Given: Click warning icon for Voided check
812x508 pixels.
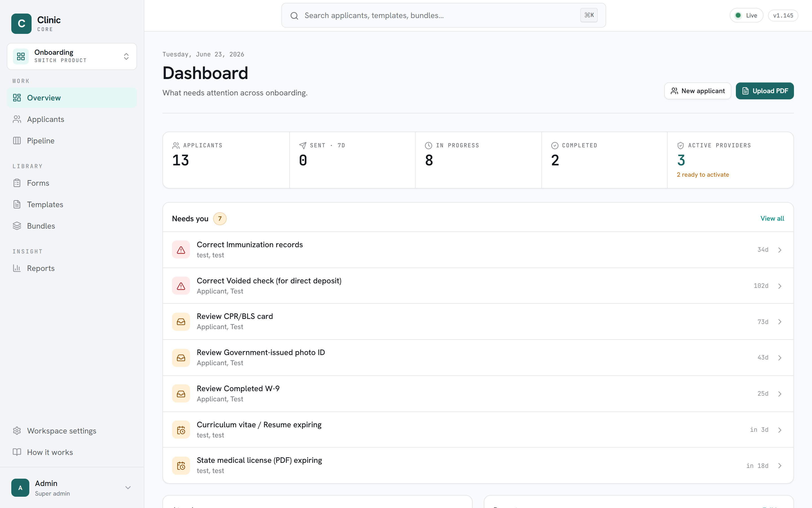Looking at the screenshot, I should (x=181, y=286).
